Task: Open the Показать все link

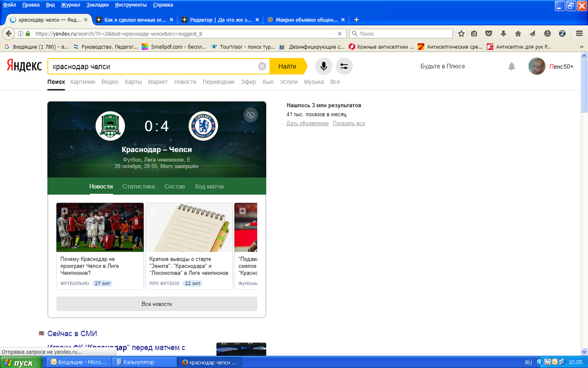Action: coord(349,123)
